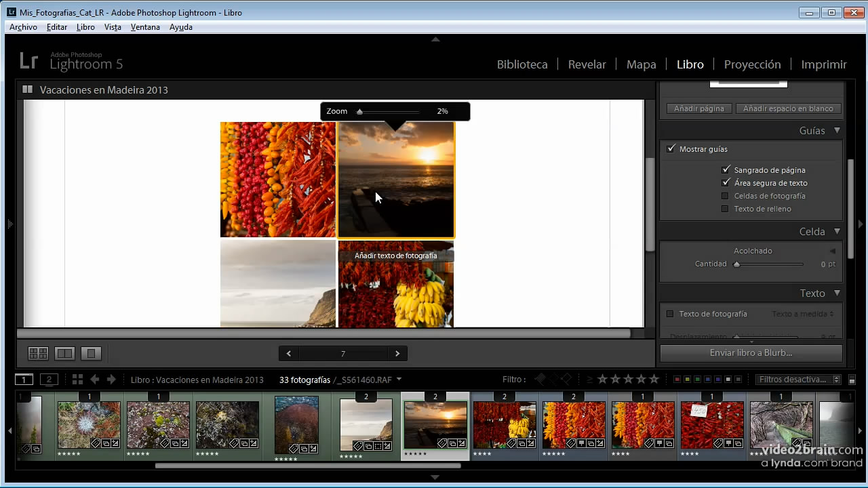This screenshot has width=868, height=488.
Task: Enable Texto de fotografía checkbox
Action: click(x=670, y=314)
